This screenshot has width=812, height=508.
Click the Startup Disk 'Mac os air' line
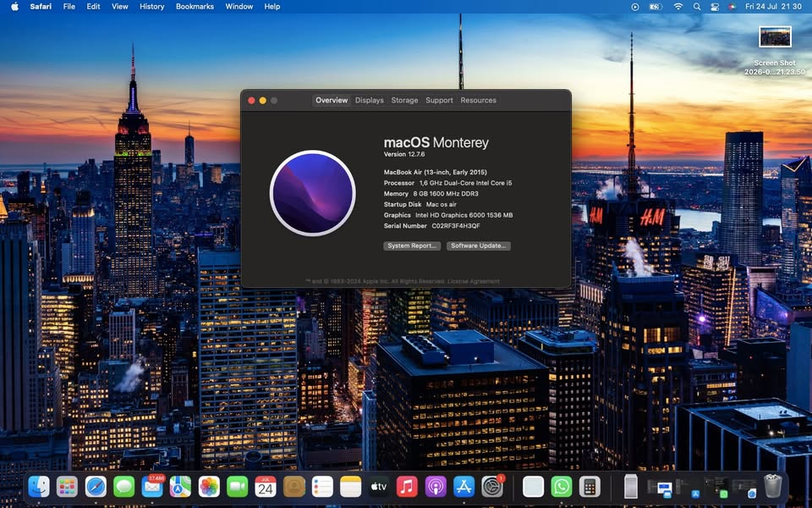(x=420, y=204)
